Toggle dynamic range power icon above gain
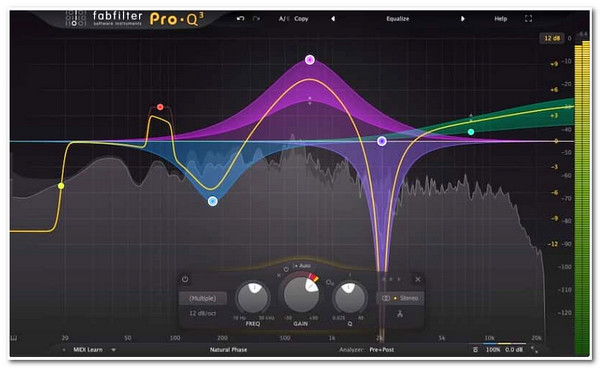 click(286, 269)
